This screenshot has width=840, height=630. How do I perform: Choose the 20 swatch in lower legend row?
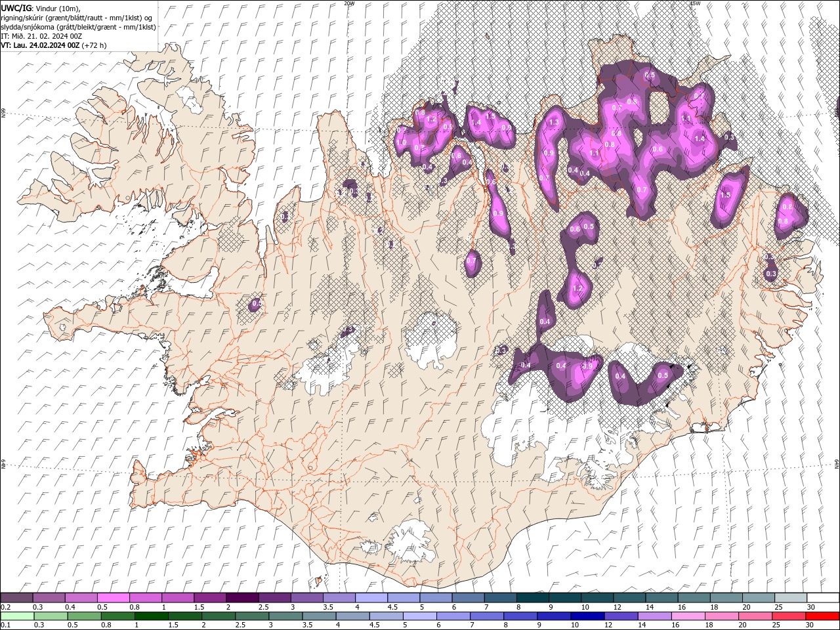[x=755, y=616]
